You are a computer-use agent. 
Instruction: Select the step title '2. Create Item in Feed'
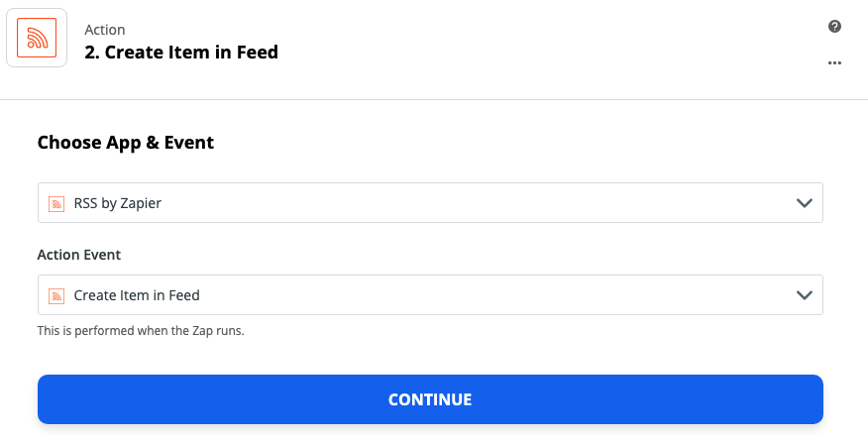click(181, 52)
